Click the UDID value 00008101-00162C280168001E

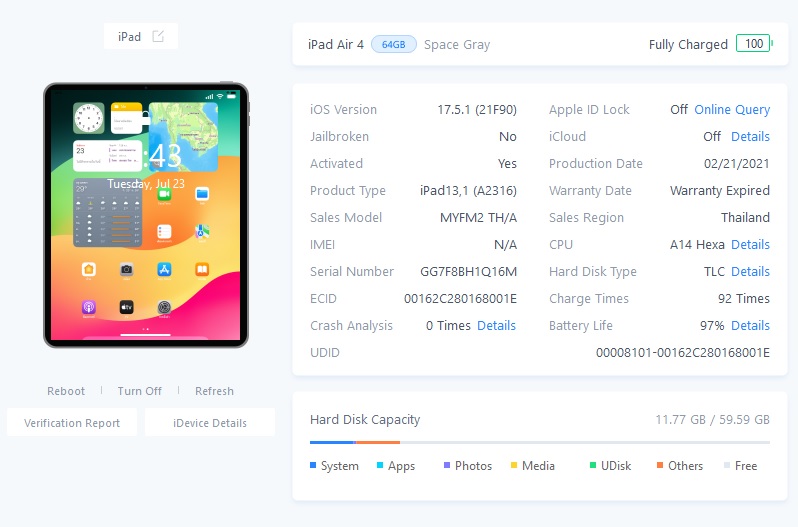tap(682, 352)
